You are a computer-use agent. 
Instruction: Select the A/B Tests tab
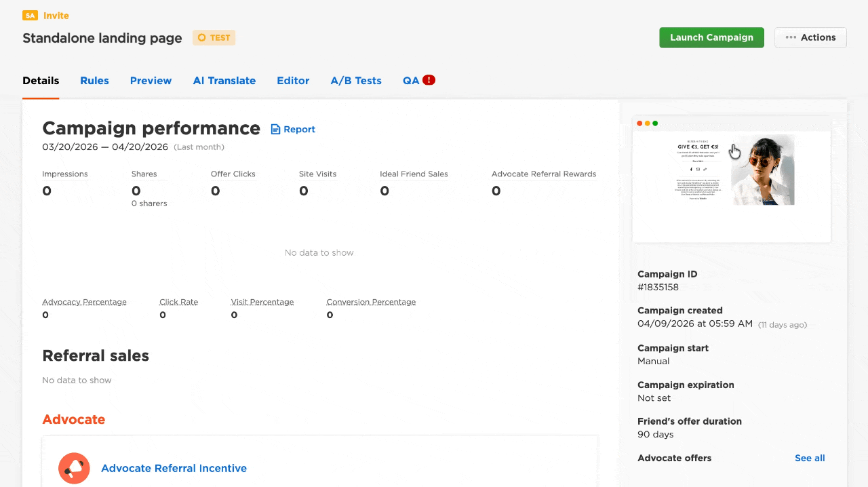point(356,81)
